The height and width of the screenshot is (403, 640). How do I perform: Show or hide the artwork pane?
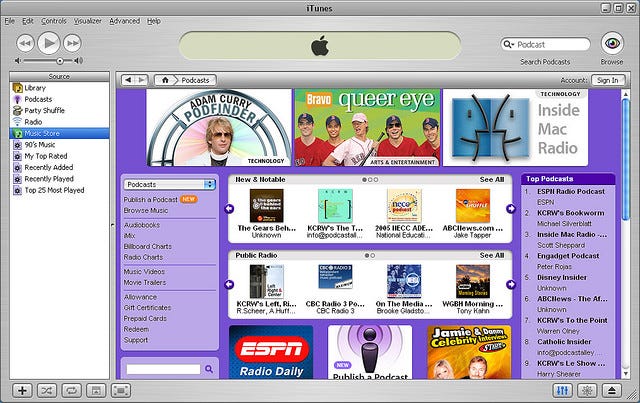96,391
